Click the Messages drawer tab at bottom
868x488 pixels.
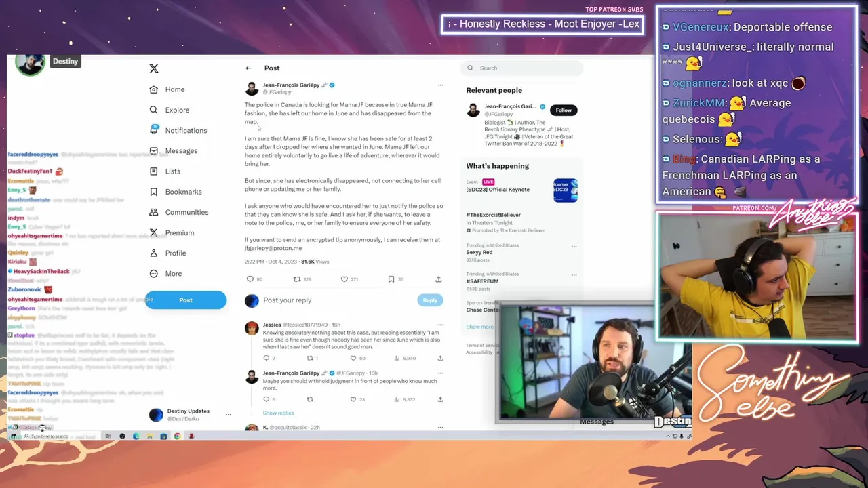coord(597,422)
